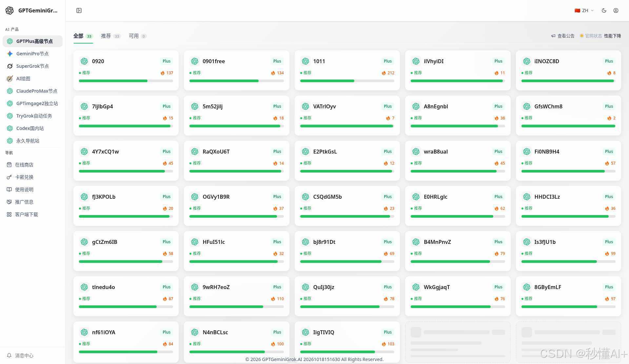Image resolution: width=629 pixels, height=364 pixels.
Task: Click the node name CSQdGM5b
Action: click(327, 197)
